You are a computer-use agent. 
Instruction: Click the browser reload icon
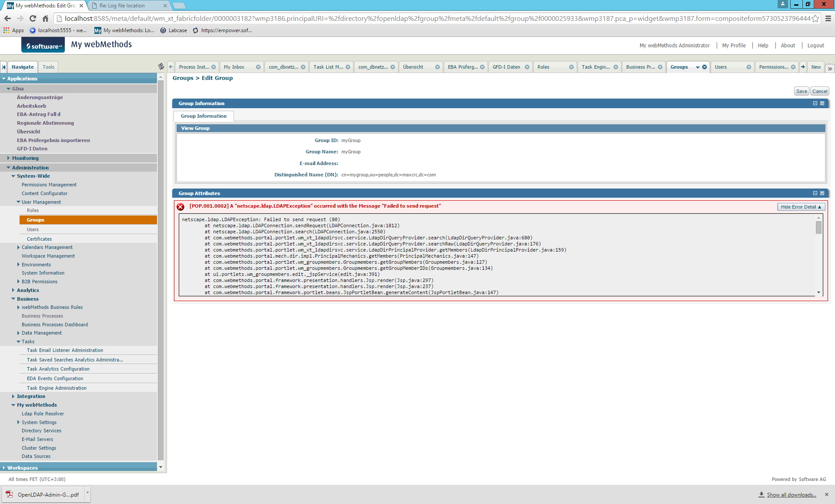click(x=33, y=18)
